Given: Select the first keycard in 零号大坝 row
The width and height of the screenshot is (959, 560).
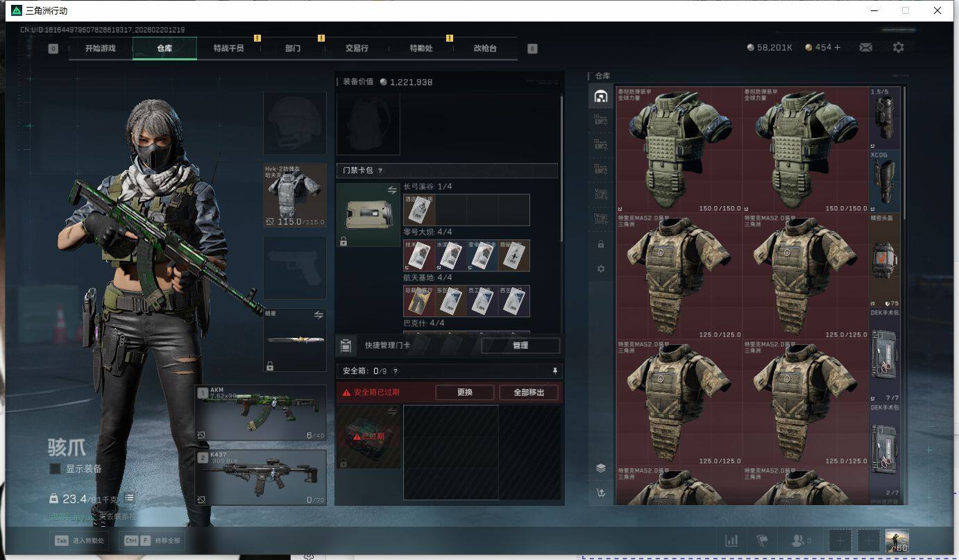Looking at the screenshot, I should [419, 255].
